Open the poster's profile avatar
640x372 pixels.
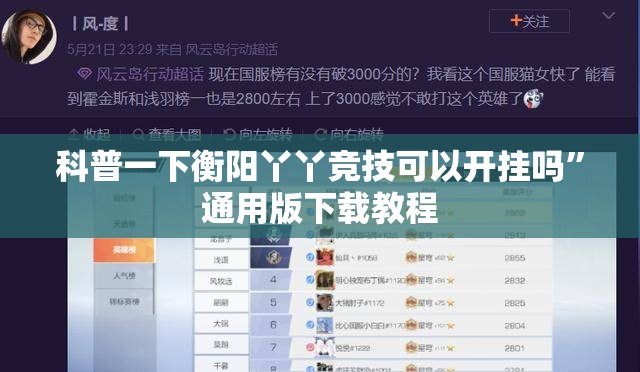[x=29, y=36]
